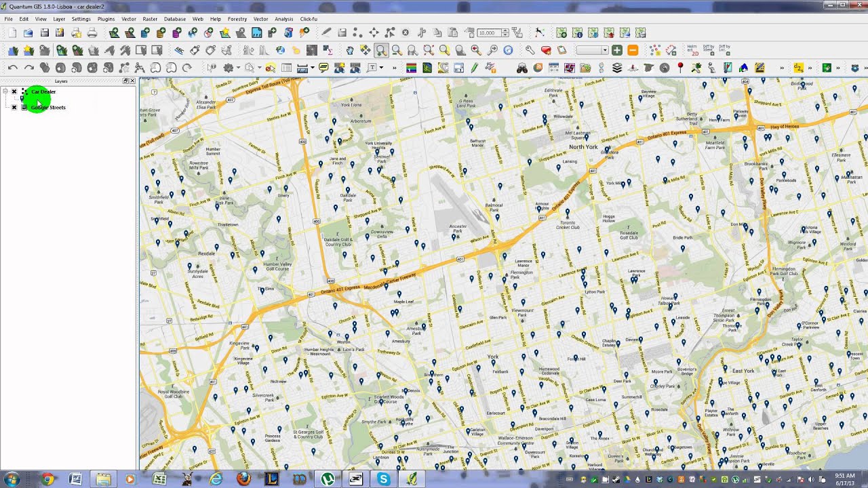This screenshot has width=868, height=488.
Task: Add a PostGIS layer
Action: click(x=145, y=33)
